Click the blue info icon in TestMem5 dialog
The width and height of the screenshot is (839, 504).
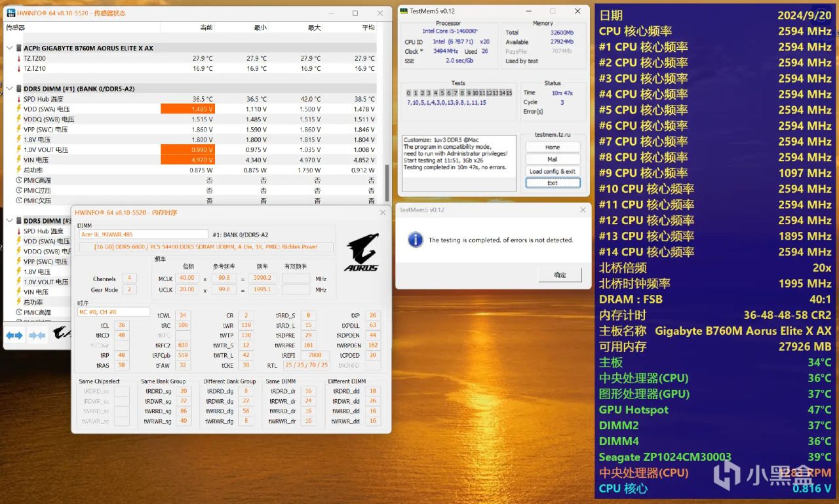415,240
